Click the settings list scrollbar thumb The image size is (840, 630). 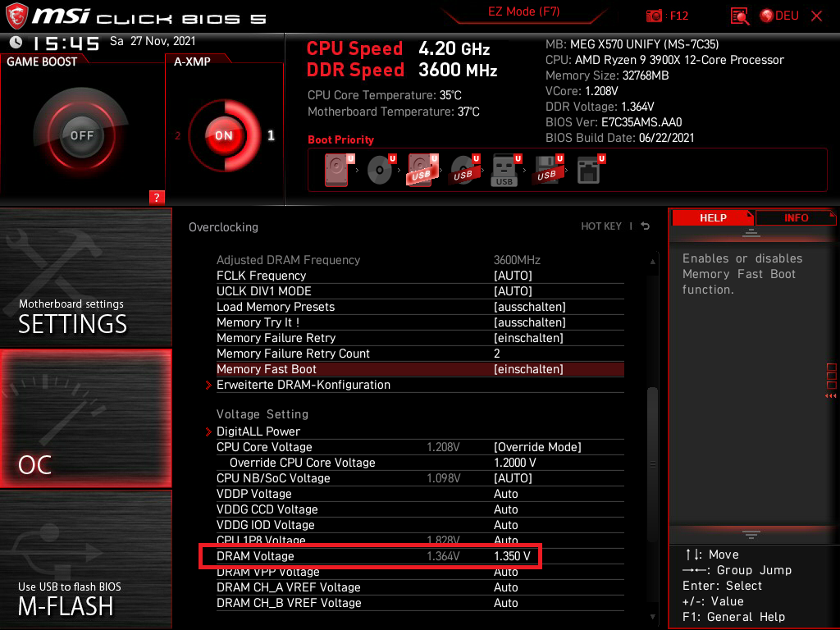tap(652, 464)
